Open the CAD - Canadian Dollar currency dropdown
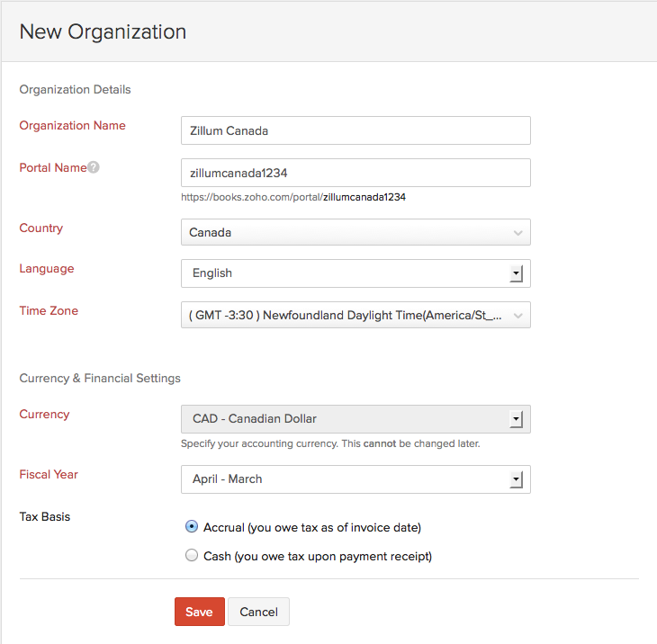Viewport: 657px width, 644px height. click(355, 419)
